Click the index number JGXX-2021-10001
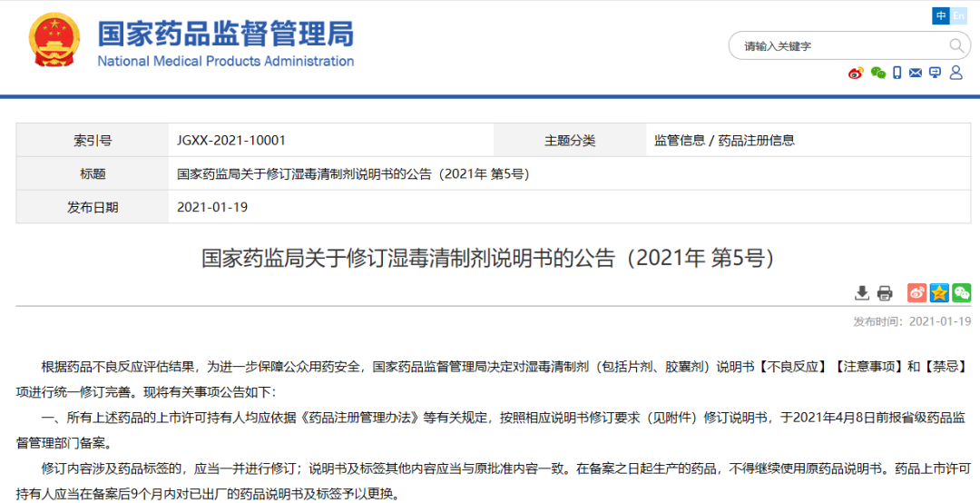The height and width of the screenshot is (503, 980). [231, 140]
